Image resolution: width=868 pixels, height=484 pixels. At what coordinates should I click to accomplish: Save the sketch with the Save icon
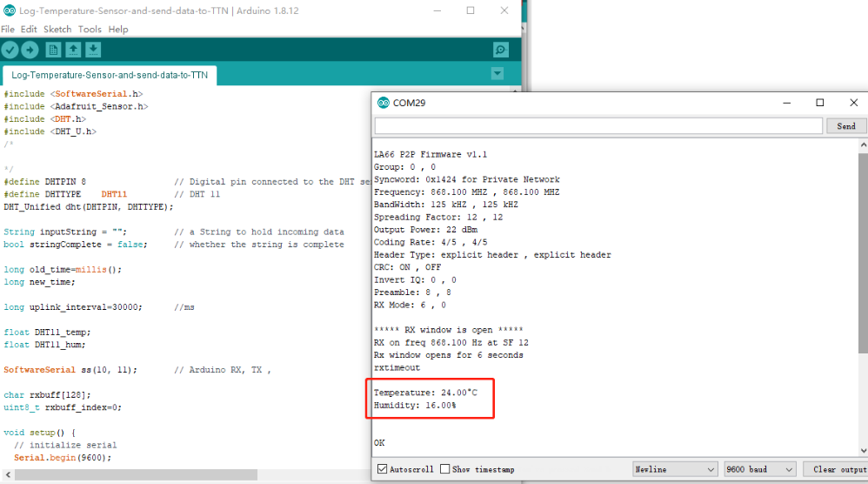click(x=93, y=50)
